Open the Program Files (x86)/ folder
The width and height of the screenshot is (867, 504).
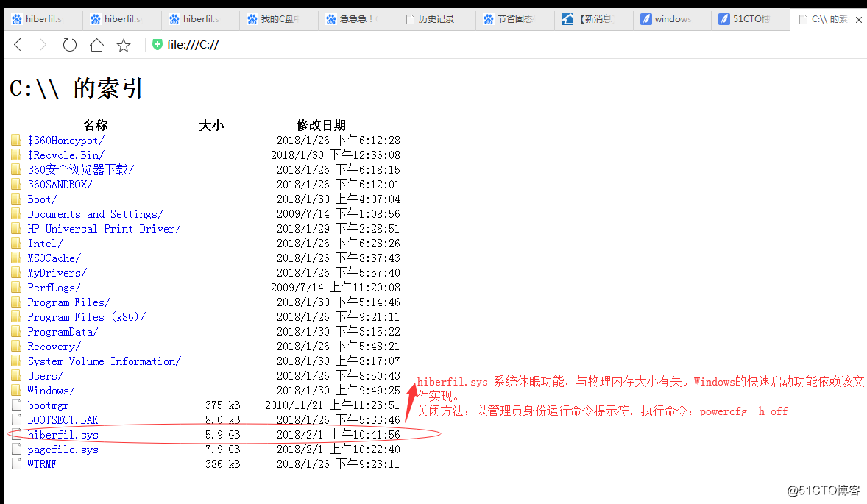[x=87, y=317]
